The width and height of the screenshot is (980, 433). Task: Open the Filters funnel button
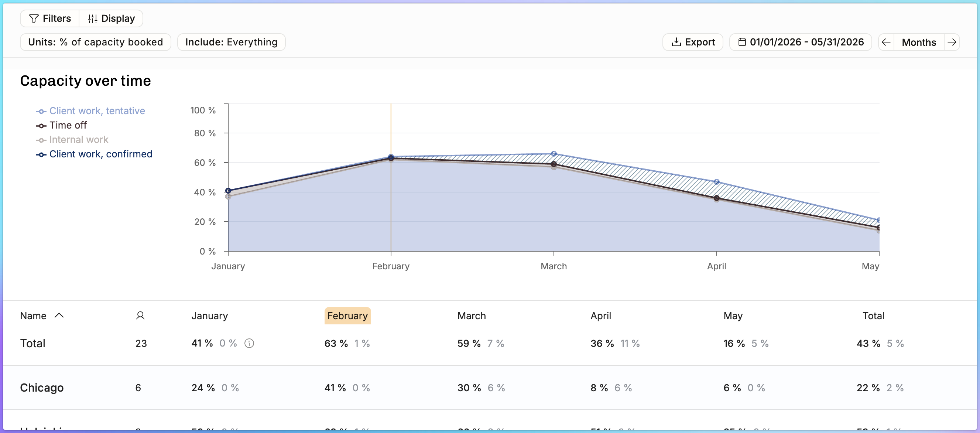click(x=49, y=18)
